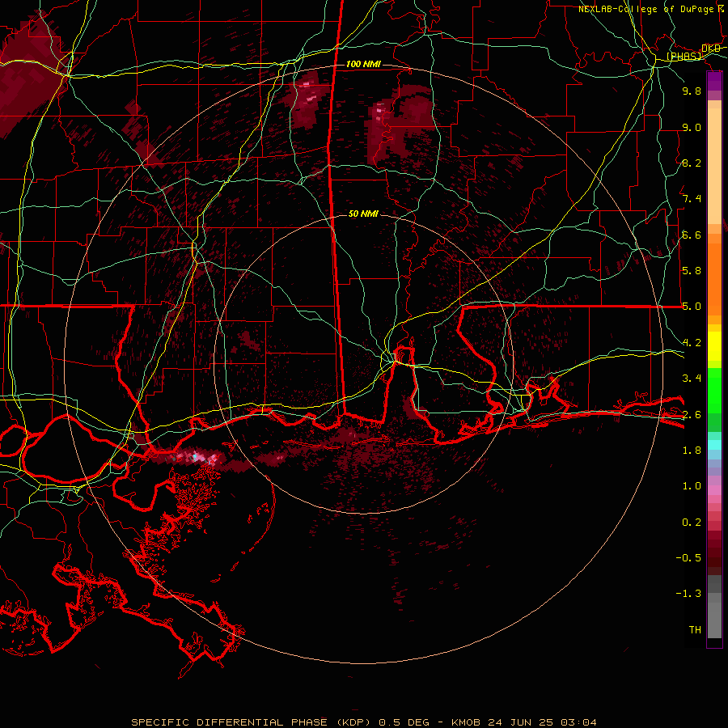
Task: Click the -0.5 scale value
Action: tap(688, 558)
